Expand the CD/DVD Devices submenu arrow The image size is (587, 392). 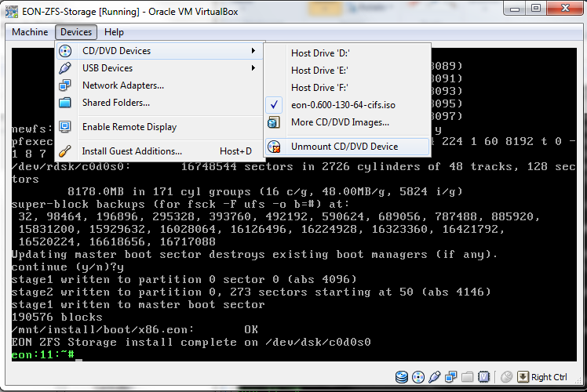click(x=253, y=50)
